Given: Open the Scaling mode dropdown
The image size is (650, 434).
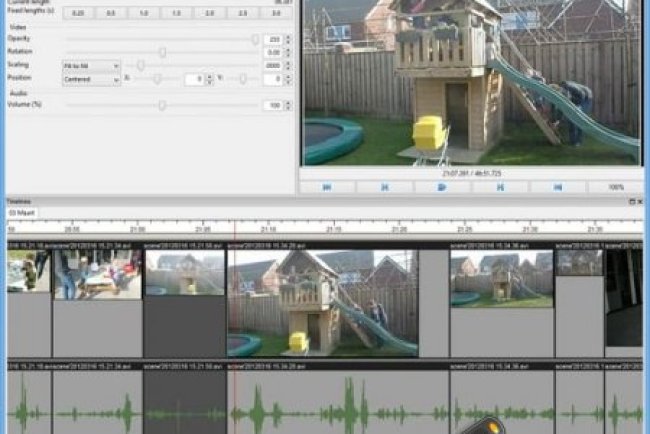Looking at the screenshot, I should [91, 65].
